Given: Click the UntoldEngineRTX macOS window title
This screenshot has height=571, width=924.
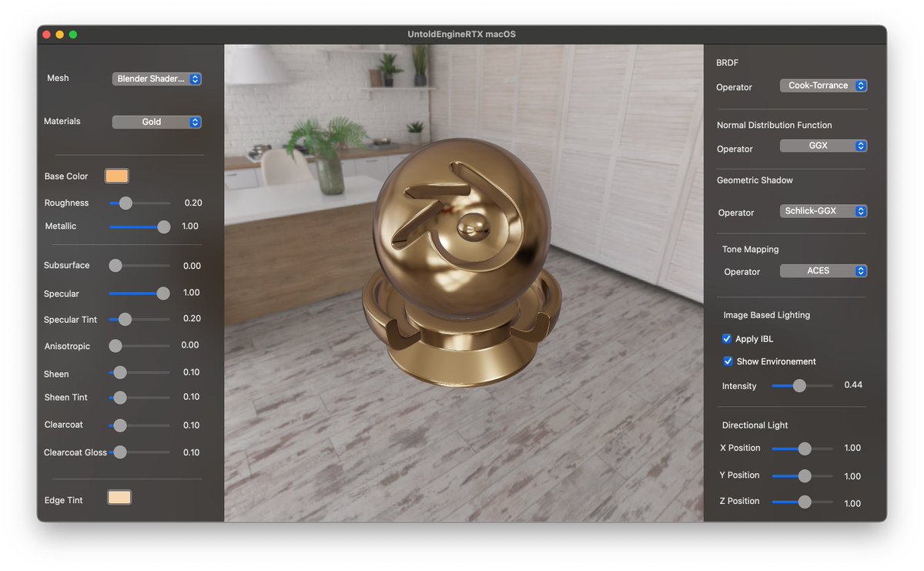Looking at the screenshot, I should click(462, 34).
